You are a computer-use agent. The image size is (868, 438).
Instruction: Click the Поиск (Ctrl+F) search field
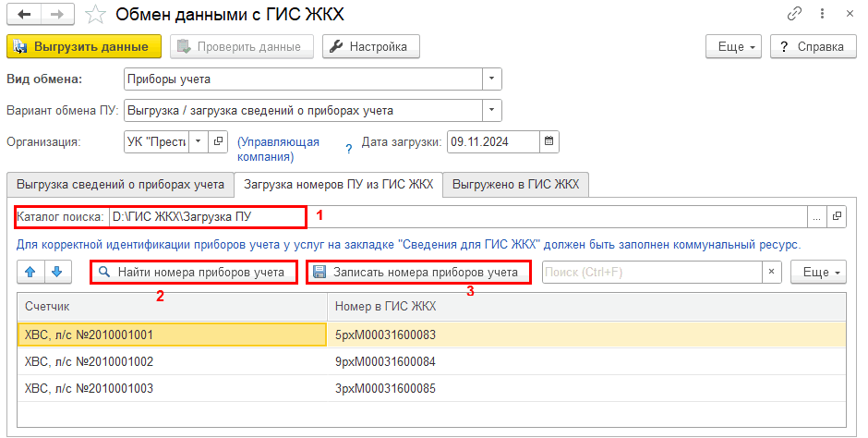pyautogui.click(x=651, y=272)
